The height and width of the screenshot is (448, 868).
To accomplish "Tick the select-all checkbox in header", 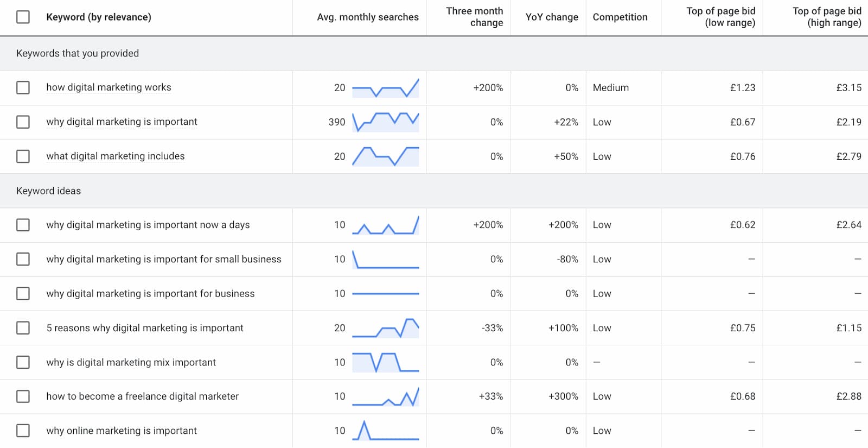I will pyautogui.click(x=23, y=17).
